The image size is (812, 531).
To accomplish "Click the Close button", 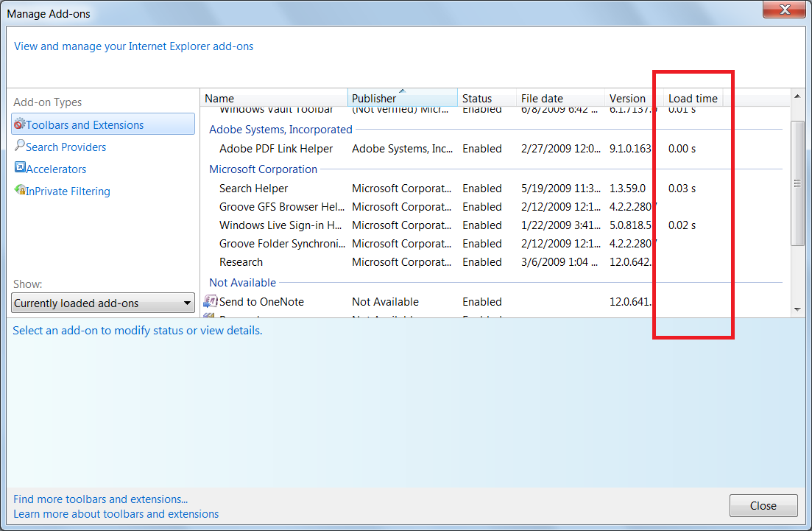I will [763, 506].
